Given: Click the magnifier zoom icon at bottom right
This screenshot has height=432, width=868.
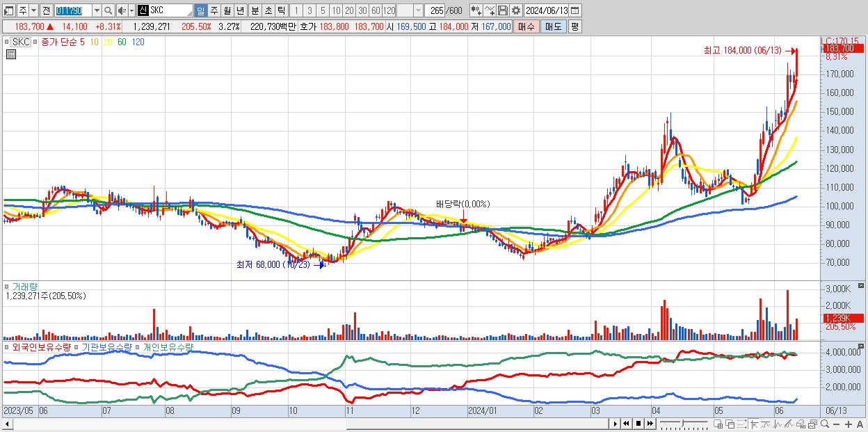Looking at the screenshot, I should [825, 424].
